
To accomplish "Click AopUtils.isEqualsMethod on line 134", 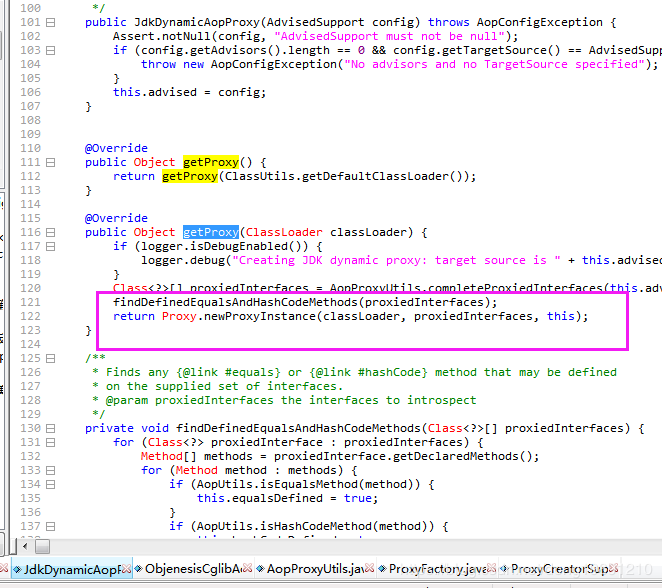I will 277,485.
